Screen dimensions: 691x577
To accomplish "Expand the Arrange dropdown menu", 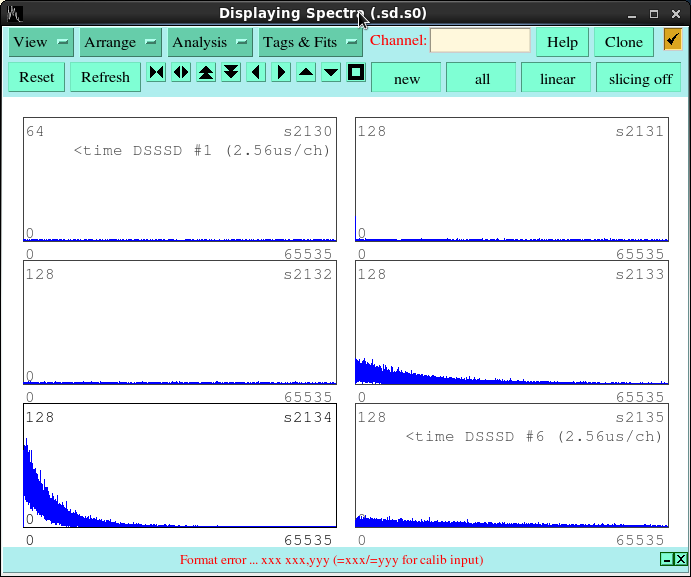I will [x=122, y=42].
